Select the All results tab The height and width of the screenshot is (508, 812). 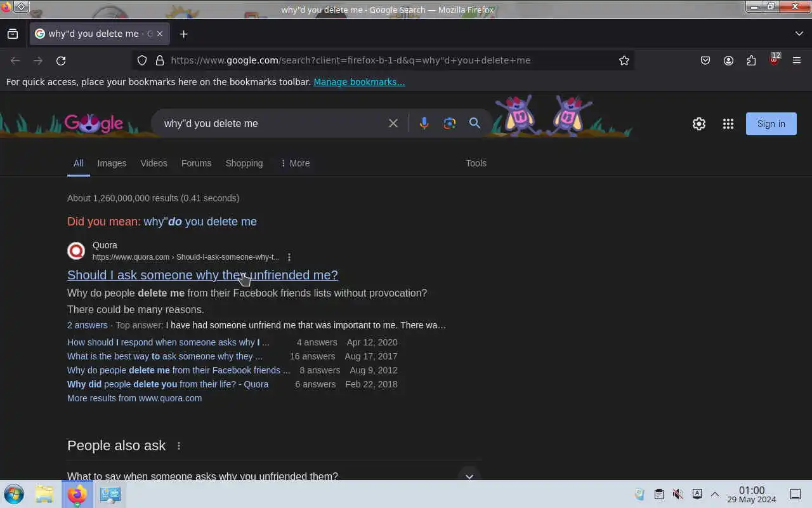pyautogui.click(x=78, y=163)
